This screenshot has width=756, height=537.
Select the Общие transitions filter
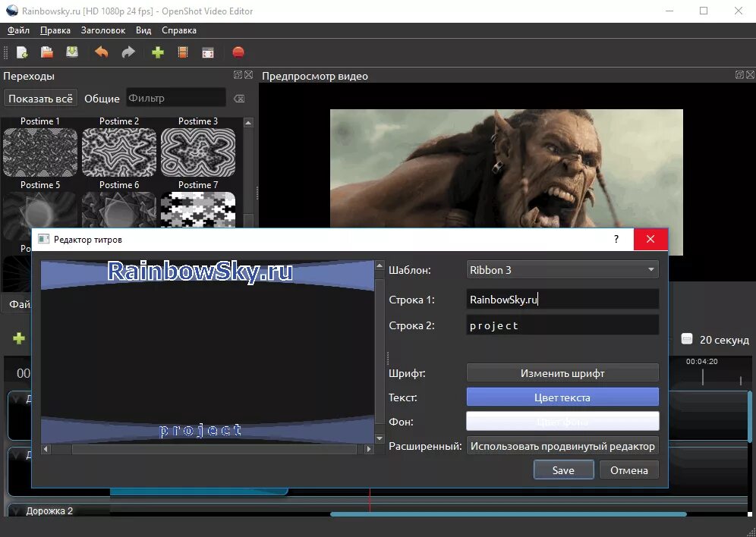[x=102, y=99]
